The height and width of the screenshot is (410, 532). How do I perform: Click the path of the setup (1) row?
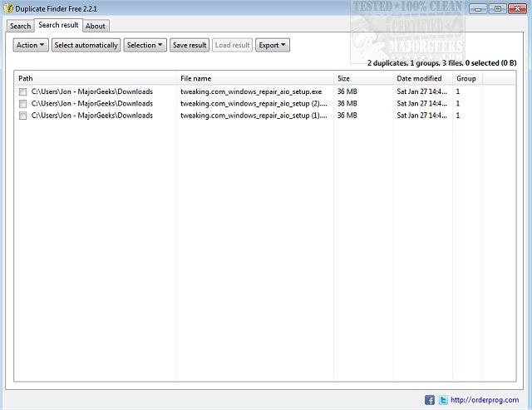point(92,116)
